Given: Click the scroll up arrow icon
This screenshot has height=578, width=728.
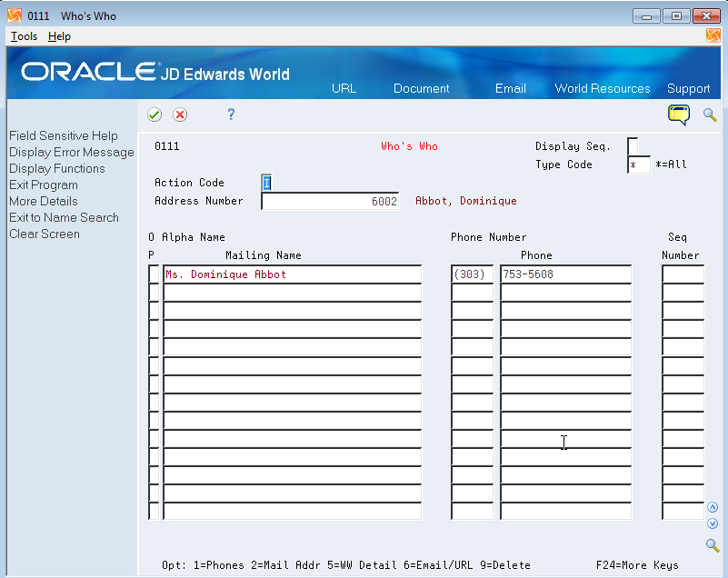Looking at the screenshot, I should click(x=713, y=507).
